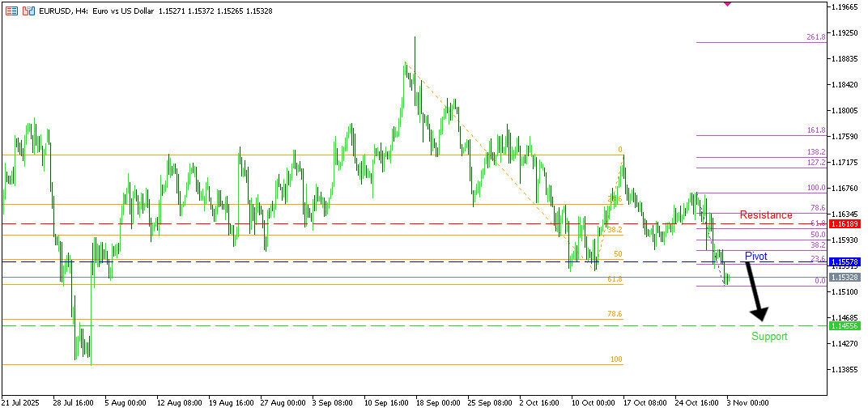This screenshot has width=868, height=412.
Task: Click the orange 78.6 retracement level label
Action: pos(615,314)
